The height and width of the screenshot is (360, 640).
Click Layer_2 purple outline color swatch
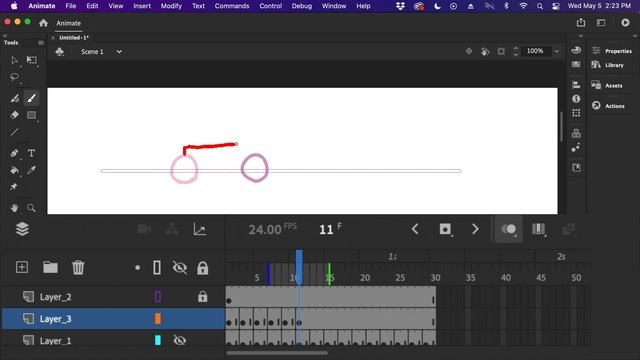[158, 297]
